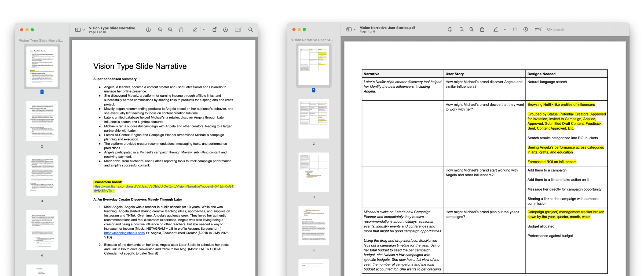The image size is (644, 276).
Task: Click 'Super condensed summary' heading
Action: point(115,79)
